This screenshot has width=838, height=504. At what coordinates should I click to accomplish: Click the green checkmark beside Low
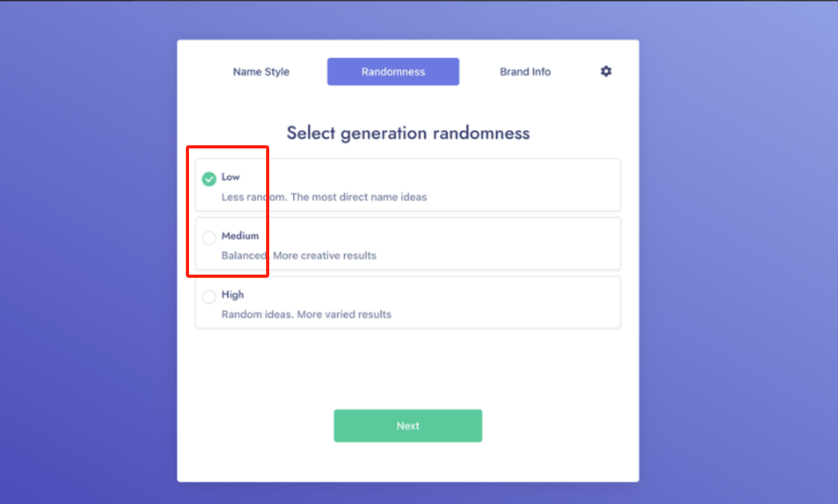(x=209, y=179)
